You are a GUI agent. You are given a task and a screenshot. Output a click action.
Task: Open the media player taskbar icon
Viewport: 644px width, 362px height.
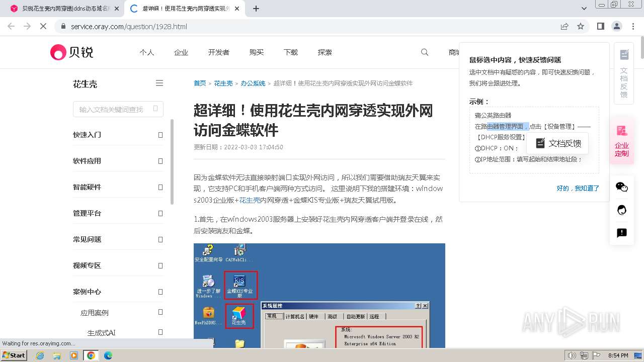click(x=74, y=355)
